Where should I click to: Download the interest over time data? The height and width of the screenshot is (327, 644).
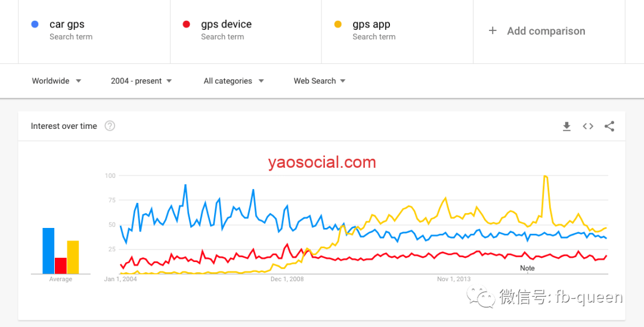pos(566,126)
